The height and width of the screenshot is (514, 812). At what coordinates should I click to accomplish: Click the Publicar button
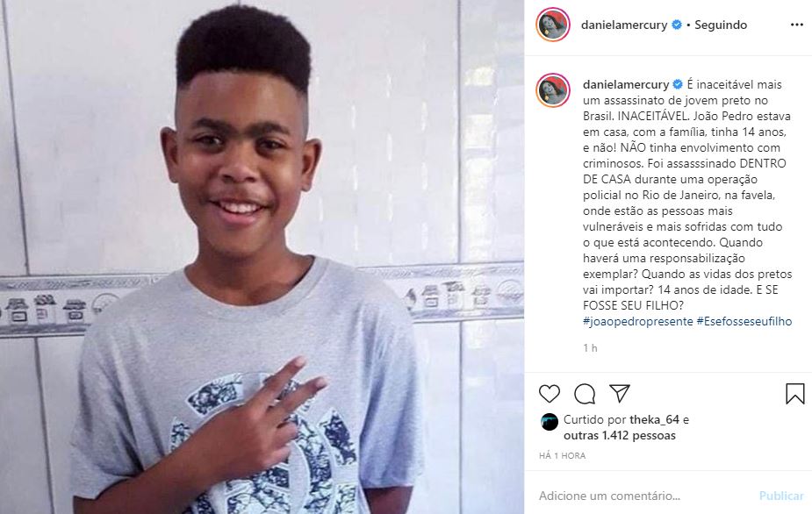(781, 496)
